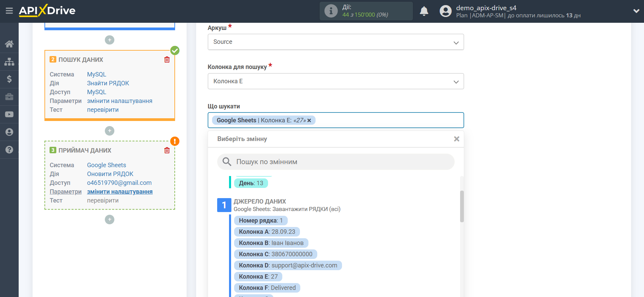Click Google Sheets link in step 3

[107, 165]
